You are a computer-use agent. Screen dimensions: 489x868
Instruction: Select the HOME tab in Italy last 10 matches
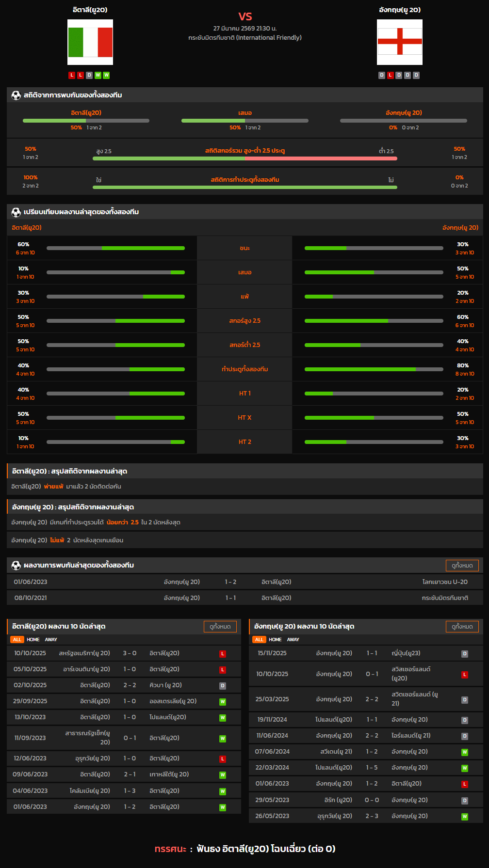33,640
